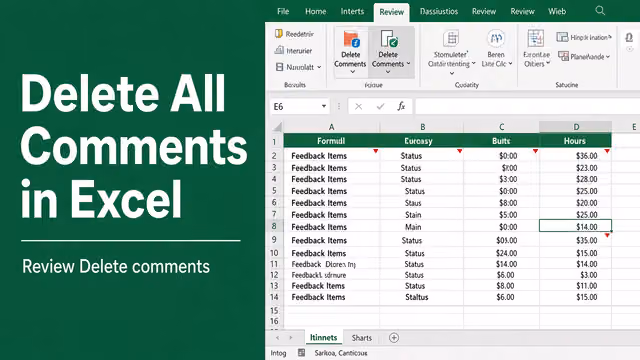Click cell showing $14.00 in row 8
640x360 pixels.
pyautogui.click(x=576, y=226)
